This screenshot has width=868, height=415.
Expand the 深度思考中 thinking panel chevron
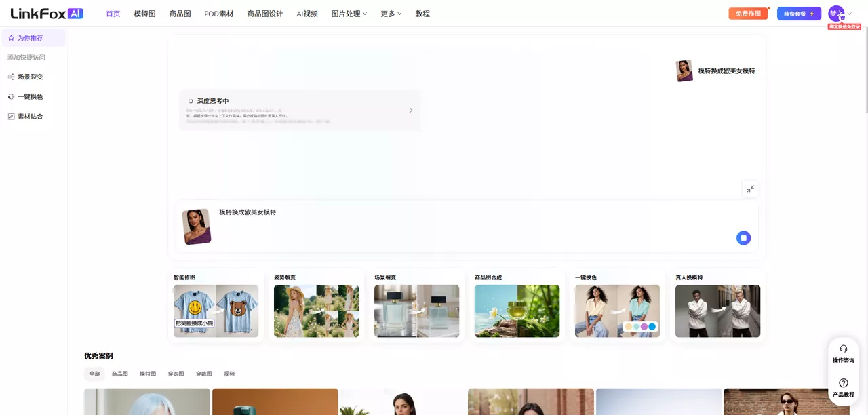tap(410, 110)
